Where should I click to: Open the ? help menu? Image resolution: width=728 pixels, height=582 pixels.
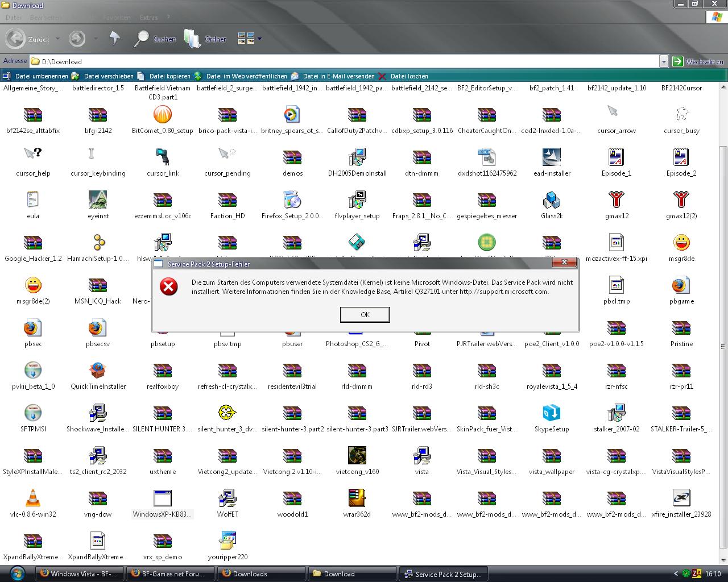[168, 18]
